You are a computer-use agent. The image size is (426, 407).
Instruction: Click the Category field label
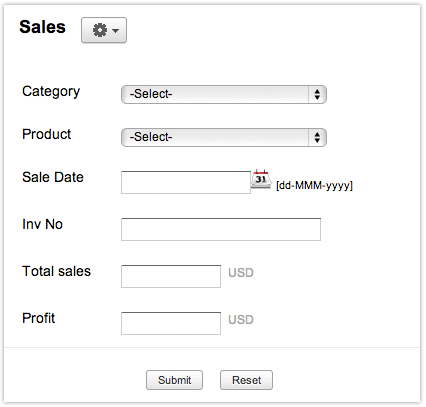click(51, 91)
